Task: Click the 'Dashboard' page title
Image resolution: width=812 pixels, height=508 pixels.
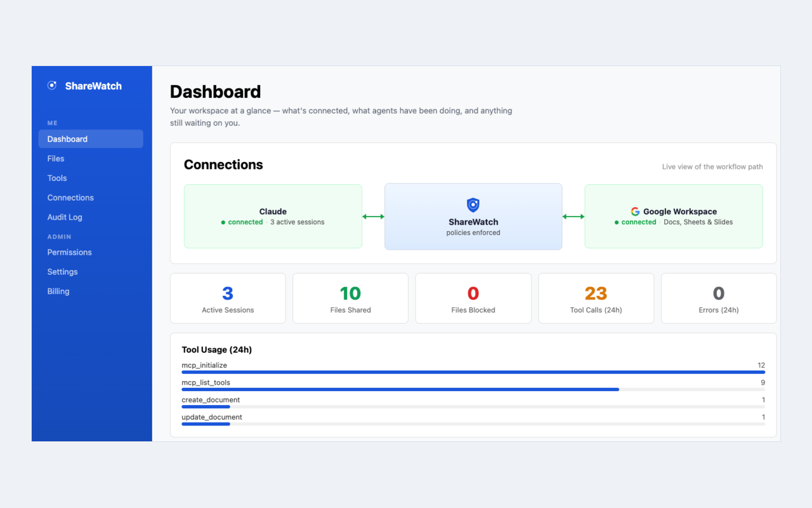Action: (x=216, y=91)
